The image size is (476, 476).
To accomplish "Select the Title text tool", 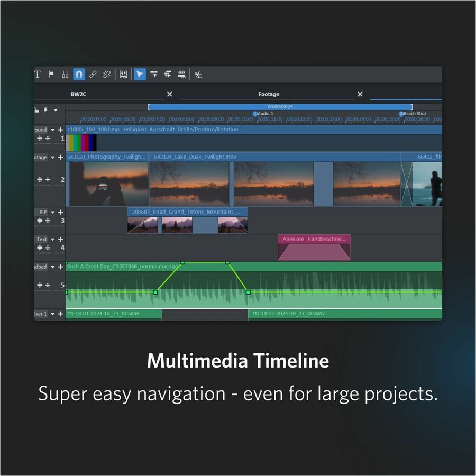I will pos(38,75).
